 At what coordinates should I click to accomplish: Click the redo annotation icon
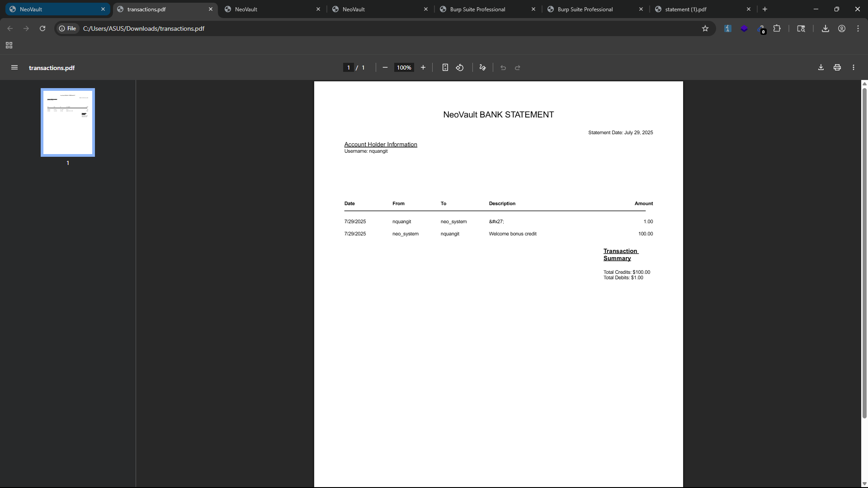[x=518, y=68]
